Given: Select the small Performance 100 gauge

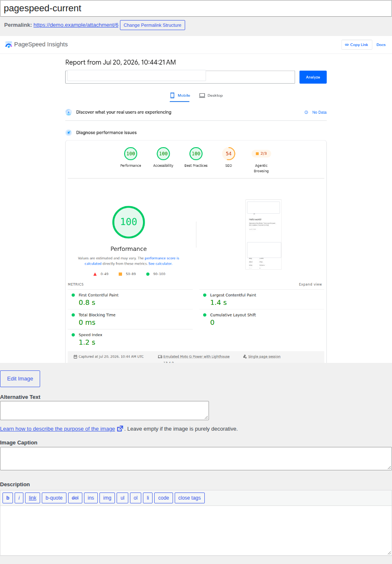Looking at the screenshot, I should point(130,154).
